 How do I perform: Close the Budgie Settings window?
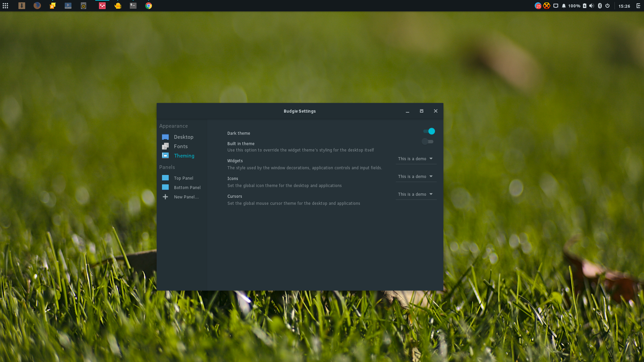(436, 111)
